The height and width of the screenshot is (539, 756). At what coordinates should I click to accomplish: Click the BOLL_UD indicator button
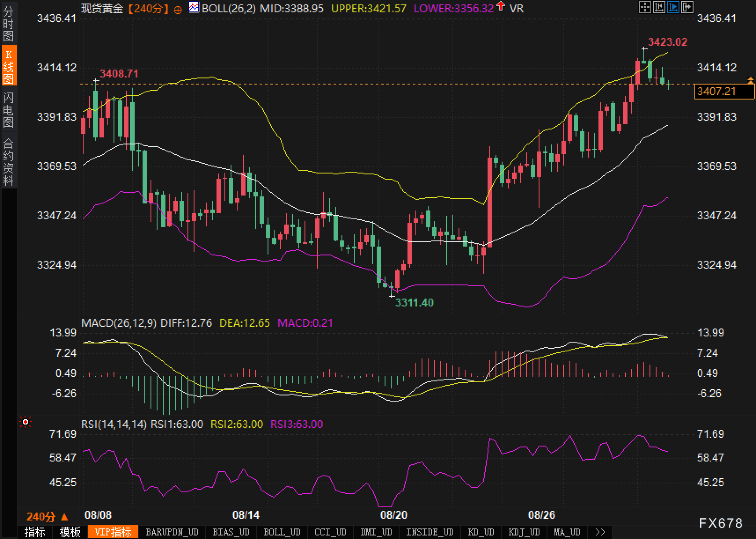point(282,532)
